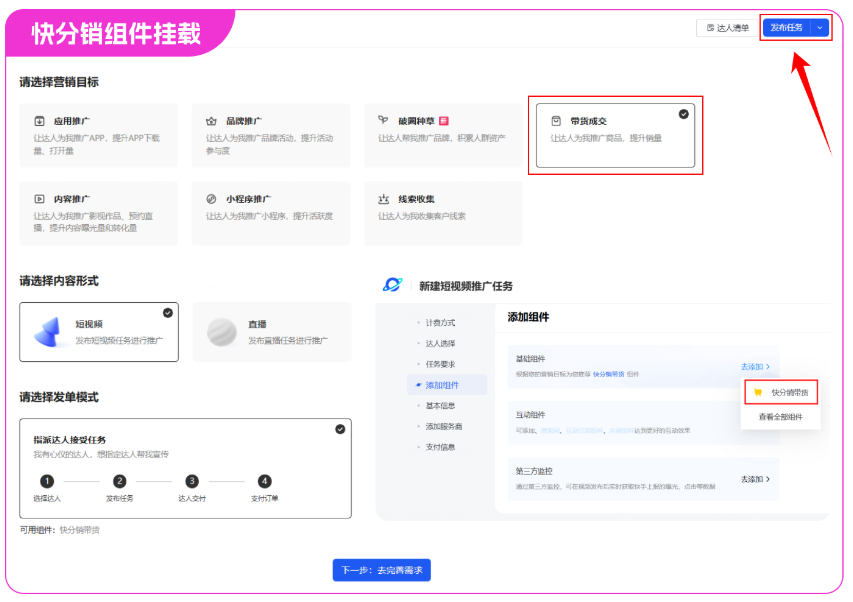
Task: Click step 4 circle 支付订单
Action: (x=264, y=481)
